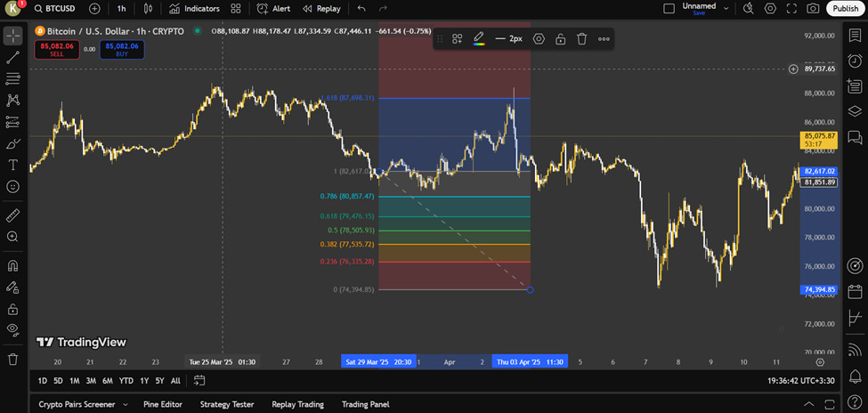
Task: Take a chart snapshot with camera icon
Action: [x=813, y=9]
